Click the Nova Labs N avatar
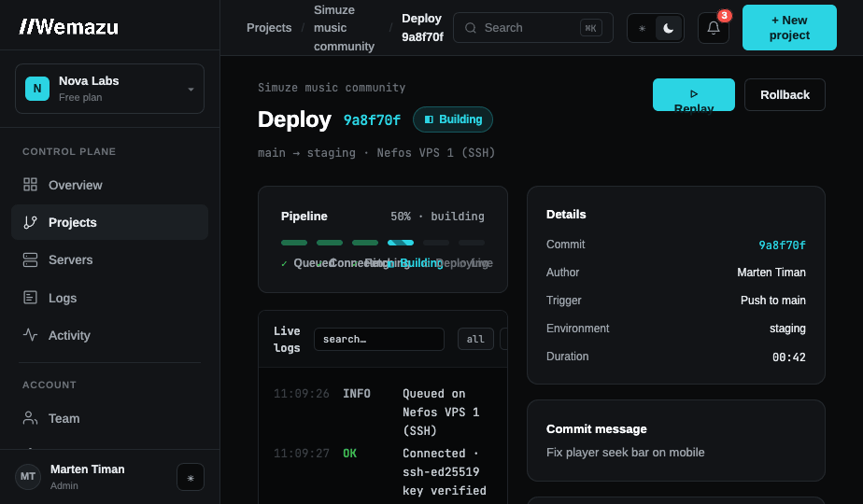 click(37, 89)
